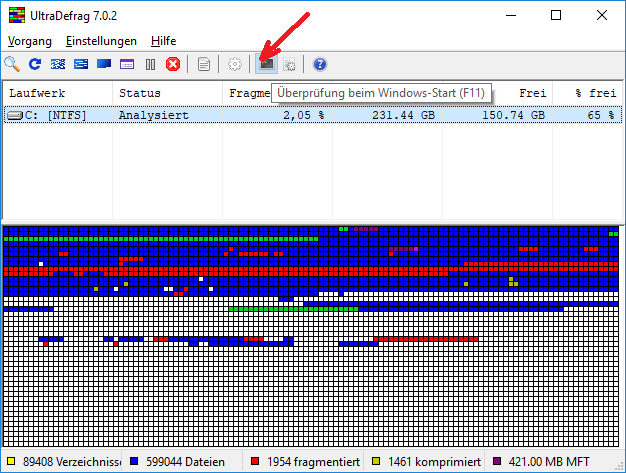The image size is (626, 473).
Task: Click the window resize grip corner
Action: pyautogui.click(x=620, y=467)
